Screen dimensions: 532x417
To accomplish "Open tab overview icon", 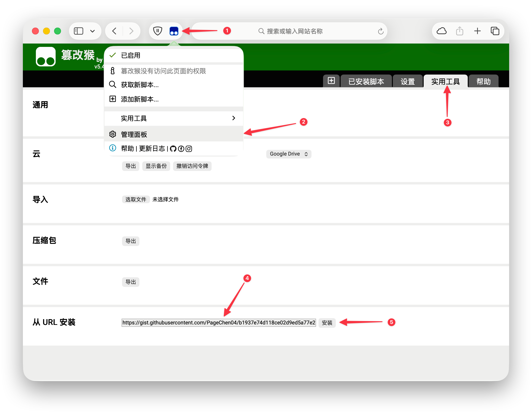I will click(x=495, y=31).
